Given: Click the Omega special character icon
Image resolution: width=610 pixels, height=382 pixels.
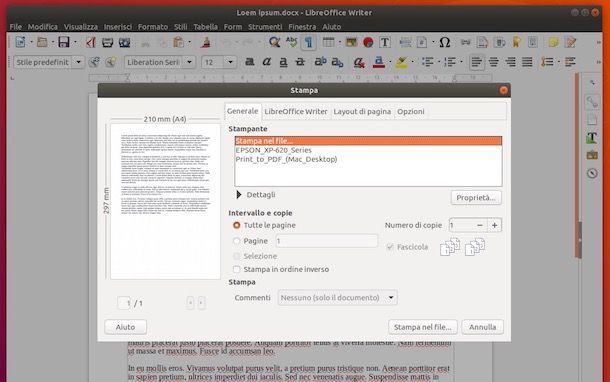Looking at the screenshot, I should pos(444,42).
